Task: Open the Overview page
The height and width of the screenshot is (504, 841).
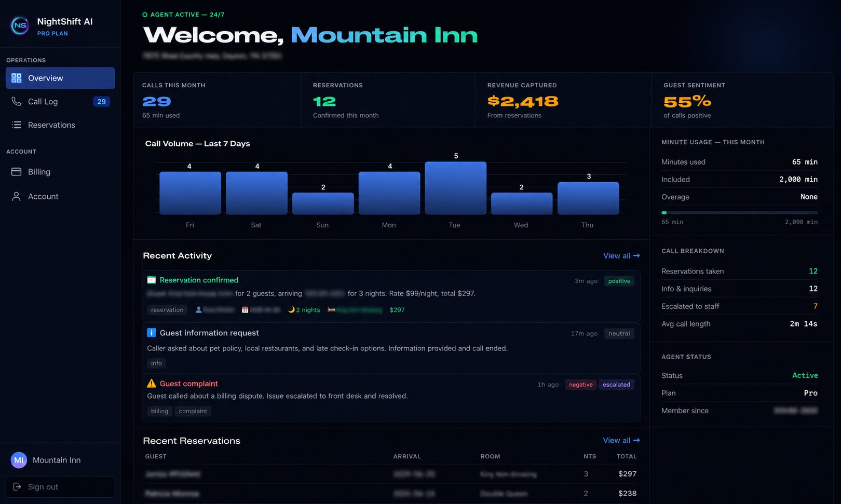Action: coord(60,78)
